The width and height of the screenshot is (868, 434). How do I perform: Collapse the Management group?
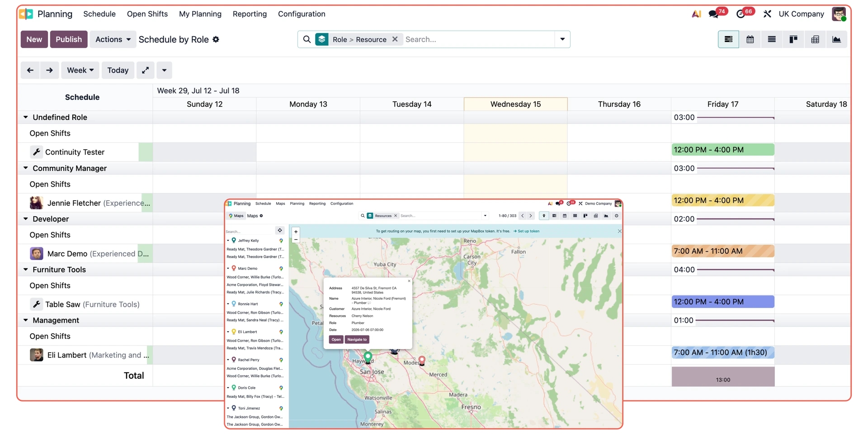coord(26,320)
